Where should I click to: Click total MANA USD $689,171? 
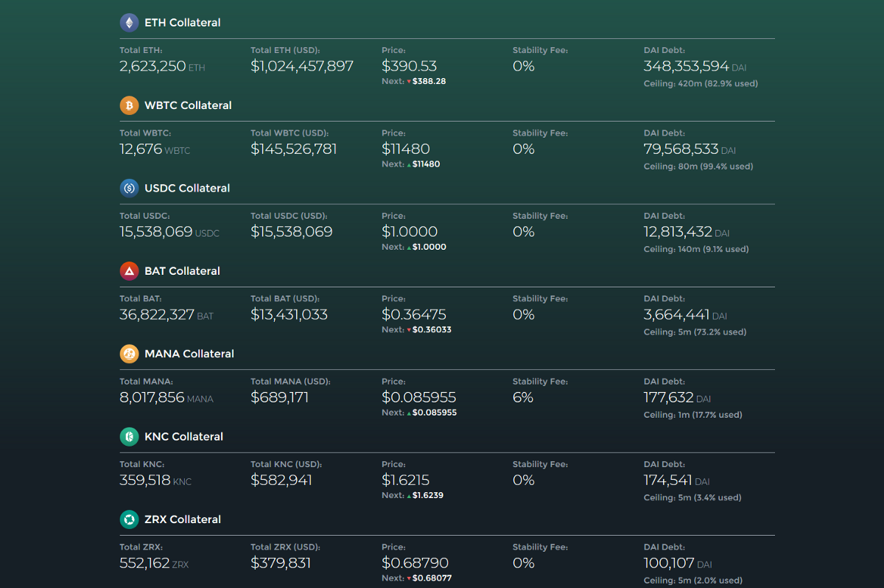coord(280,398)
